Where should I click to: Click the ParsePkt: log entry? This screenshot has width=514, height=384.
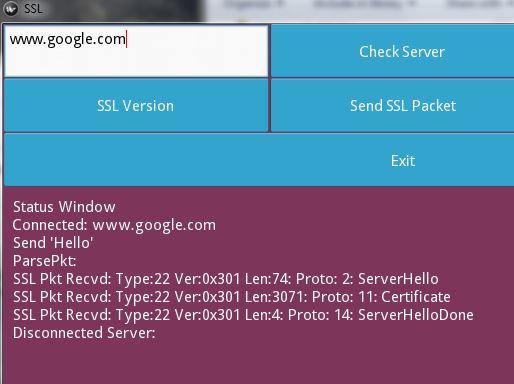pyautogui.click(x=44, y=261)
